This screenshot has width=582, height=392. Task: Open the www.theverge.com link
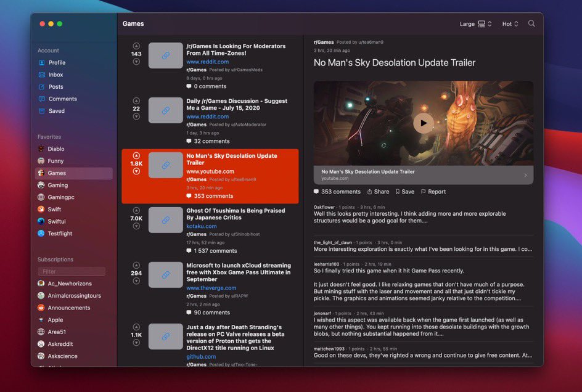pos(211,288)
